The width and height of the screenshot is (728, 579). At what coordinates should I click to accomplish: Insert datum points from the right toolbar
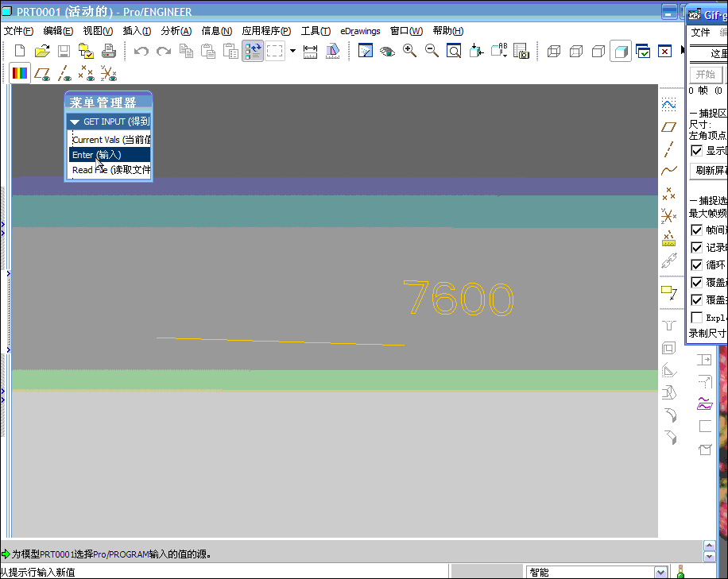click(x=668, y=193)
